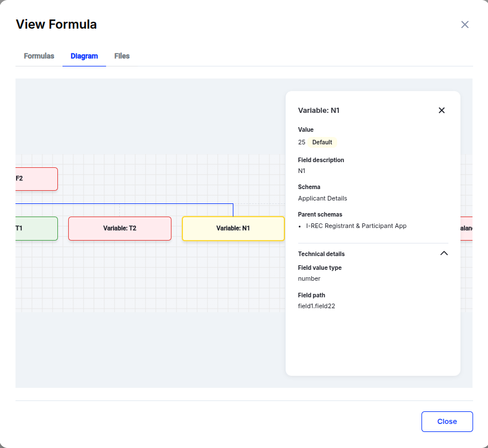Select the Diagram tab
Viewport: 488px width, 448px height.
[84, 56]
